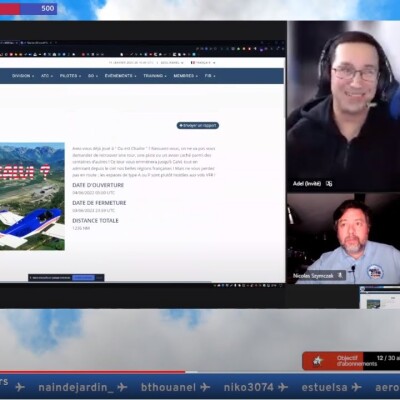400x400 pixels.
Task: Click the 500 counter on the top-left bar
Action: (48, 8)
